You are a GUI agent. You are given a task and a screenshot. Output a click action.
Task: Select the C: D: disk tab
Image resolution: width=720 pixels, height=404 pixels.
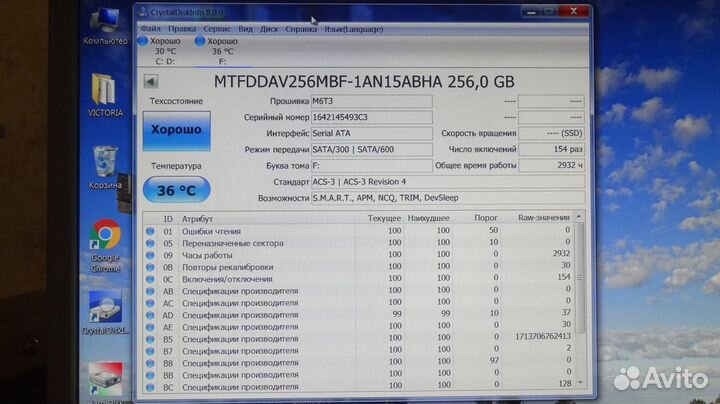[161, 51]
